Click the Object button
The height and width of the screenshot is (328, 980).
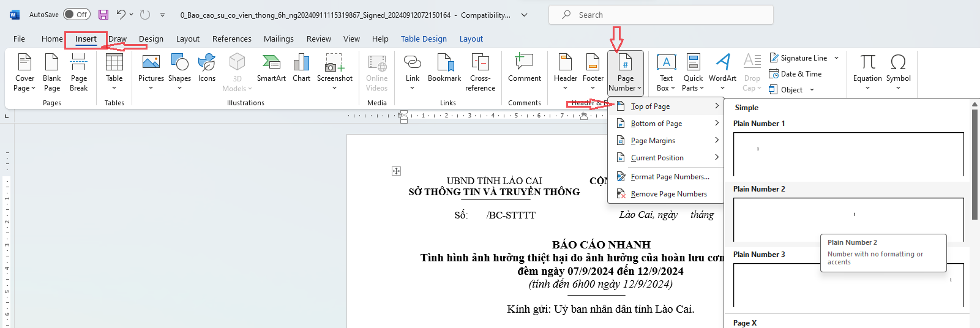click(786, 89)
